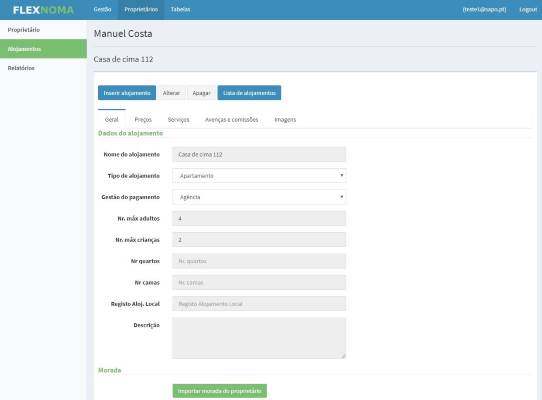Switch to the Serviços tab
This screenshot has height=400, width=542.
tap(178, 119)
